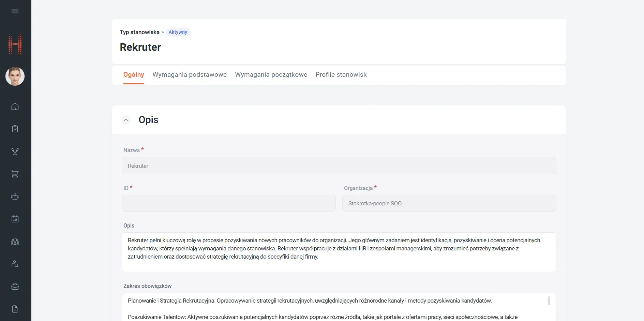Screen dimensions: 644x321
Task: Open the hamburger menu
Action: click(x=15, y=12)
